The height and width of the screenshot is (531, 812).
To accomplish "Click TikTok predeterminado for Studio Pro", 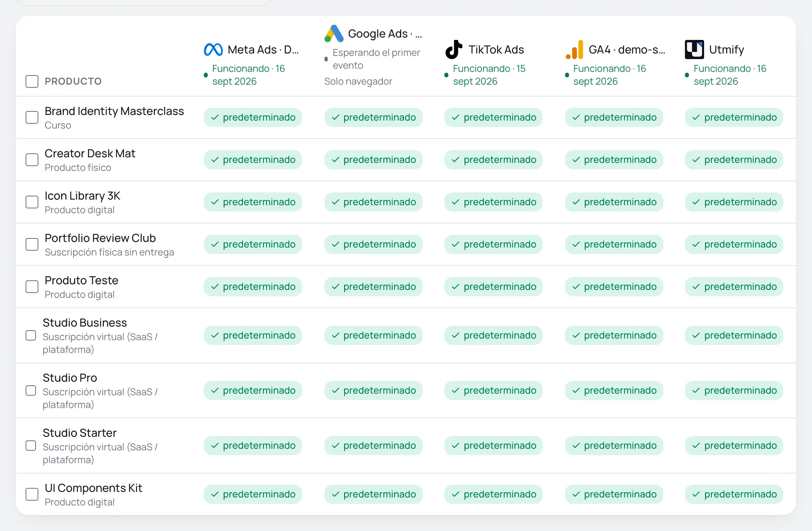I will tap(494, 390).
